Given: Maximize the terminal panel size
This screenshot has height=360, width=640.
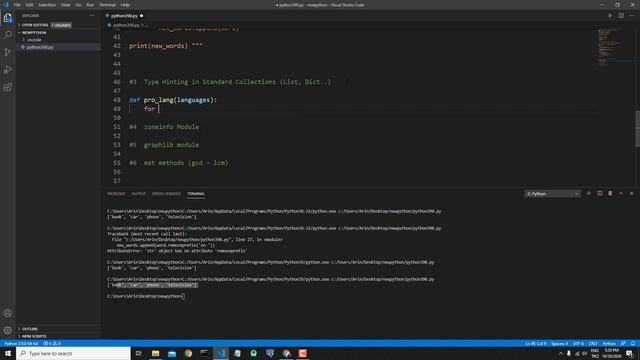Looking at the screenshot, I should pos(621,193).
